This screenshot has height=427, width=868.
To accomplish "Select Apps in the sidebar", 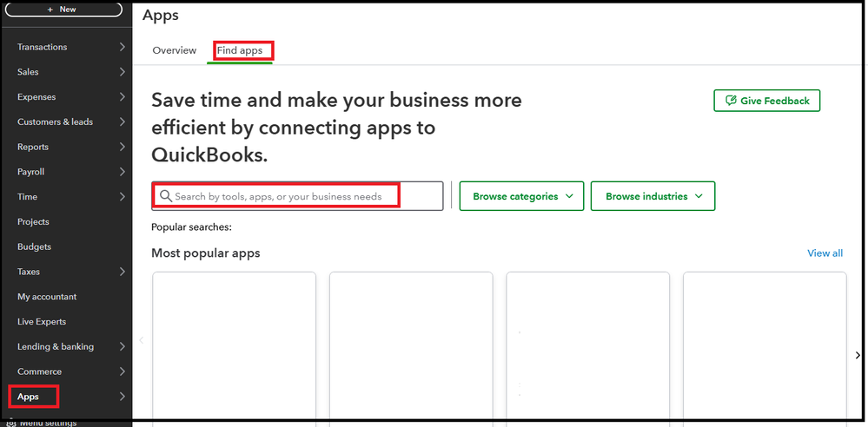I will pos(28,397).
